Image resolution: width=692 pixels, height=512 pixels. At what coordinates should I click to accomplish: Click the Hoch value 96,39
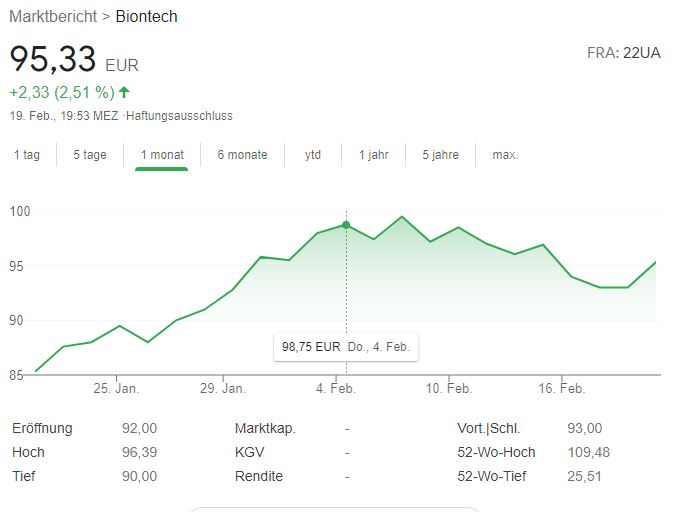pos(139,452)
